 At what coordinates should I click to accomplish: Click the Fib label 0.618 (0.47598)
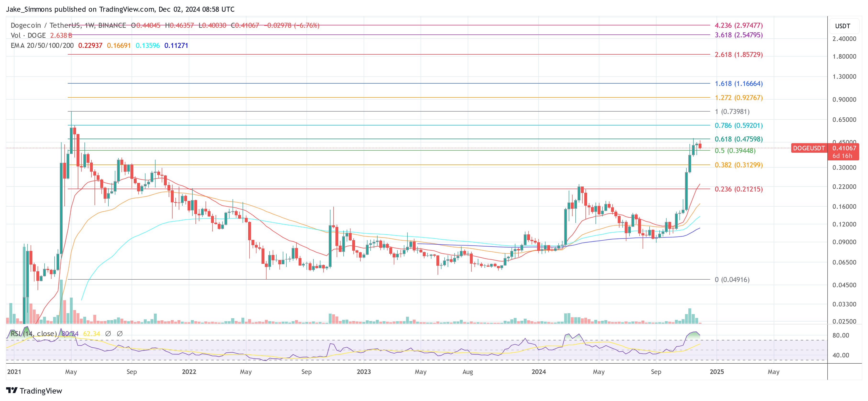[739, 139]
